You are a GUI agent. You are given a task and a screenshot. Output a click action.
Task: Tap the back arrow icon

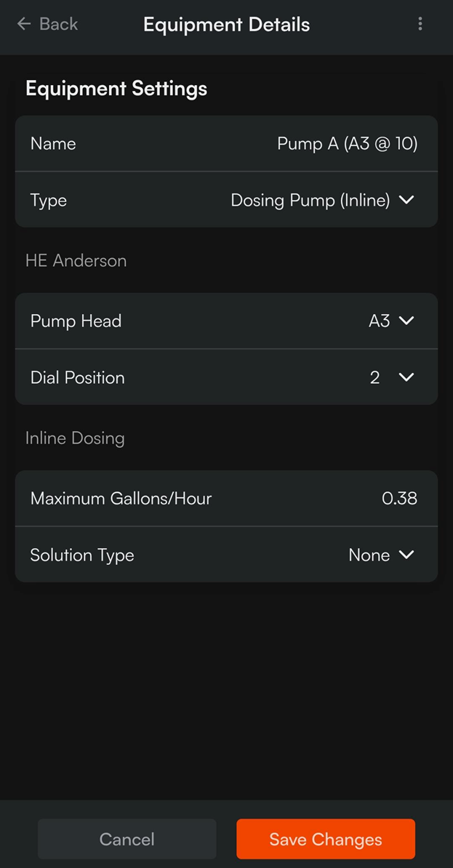(x=24, y=24)
